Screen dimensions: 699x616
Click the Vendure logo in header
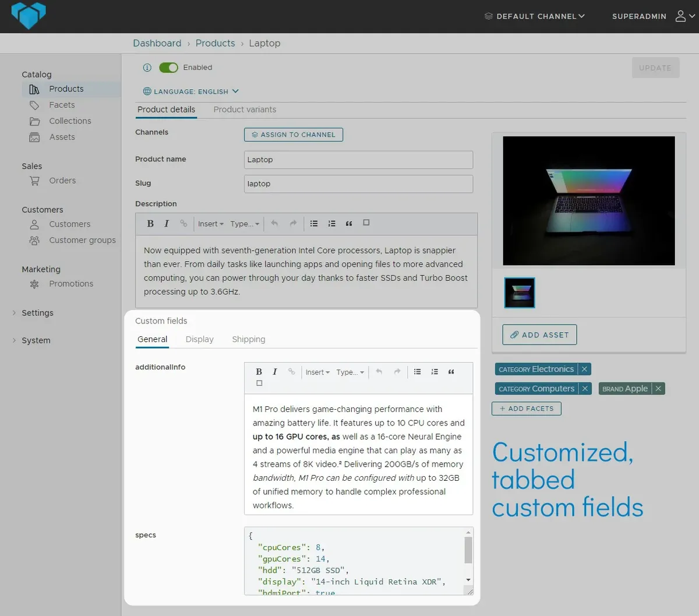click(x=28, y=16)
